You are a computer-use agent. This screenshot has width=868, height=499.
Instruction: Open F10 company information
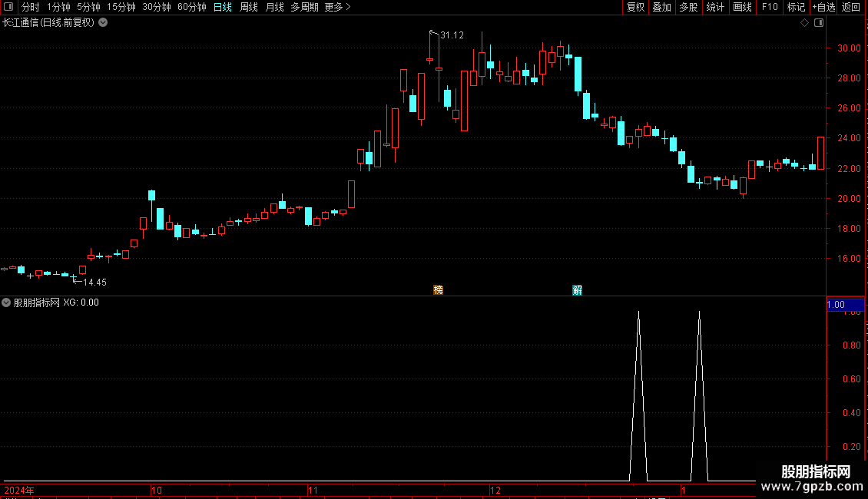click(770, 7)
